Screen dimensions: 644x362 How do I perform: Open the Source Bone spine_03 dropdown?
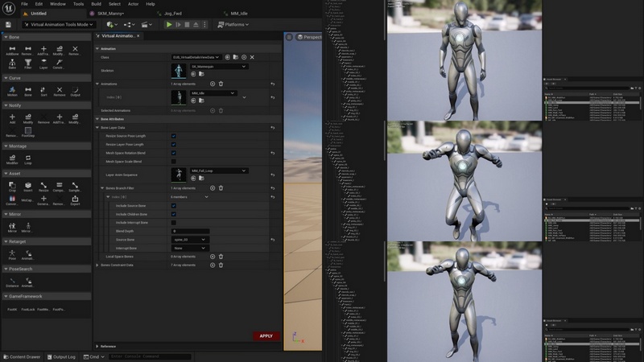click(x=190, y=240)
